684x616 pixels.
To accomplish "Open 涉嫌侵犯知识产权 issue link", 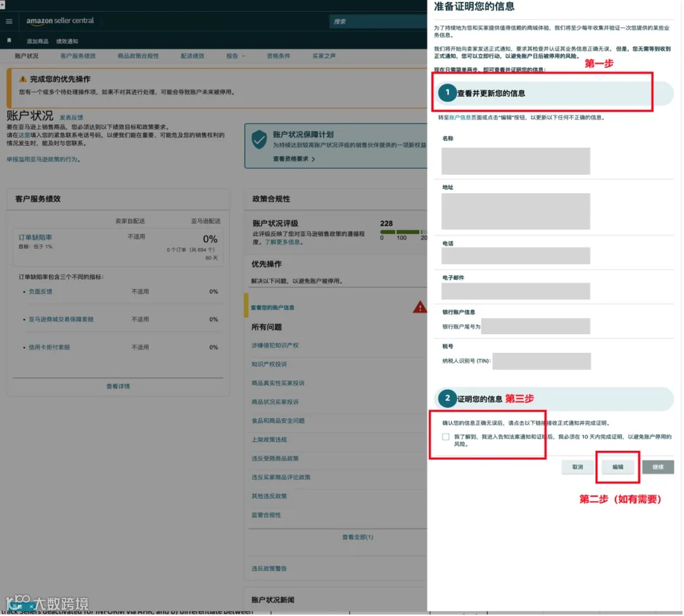I will tap(275, 345).
